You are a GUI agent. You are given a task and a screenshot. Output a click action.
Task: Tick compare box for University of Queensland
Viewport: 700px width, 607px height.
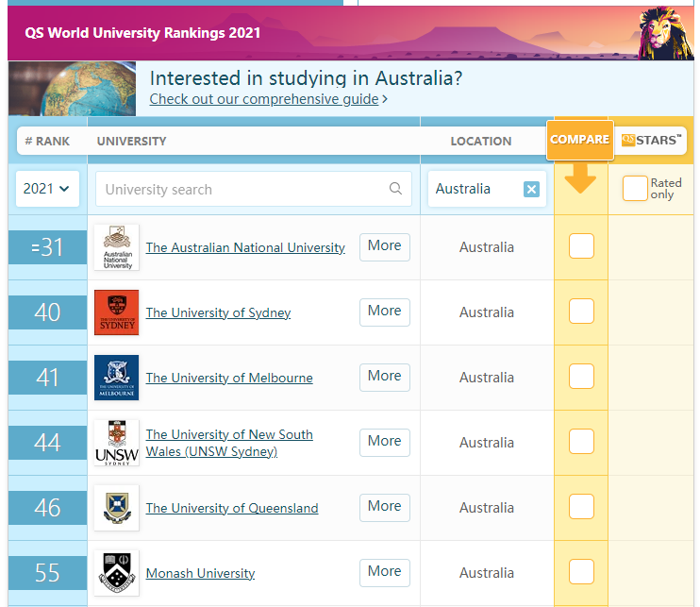(x=581, y=507)
